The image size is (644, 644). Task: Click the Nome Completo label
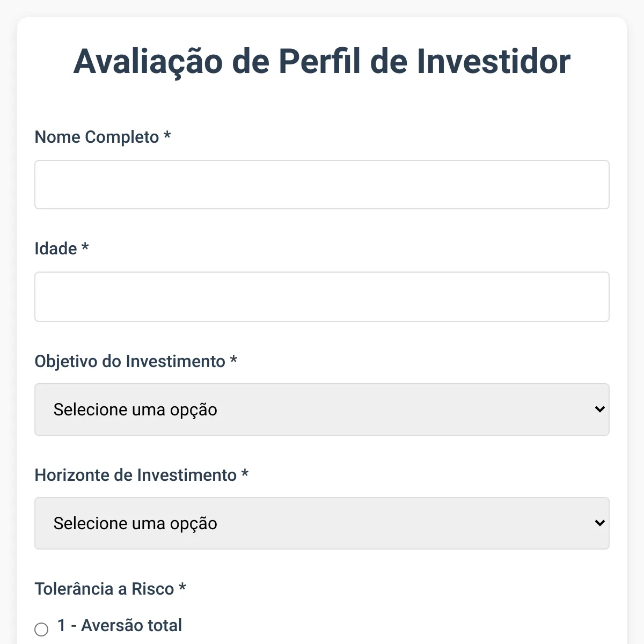97,137
